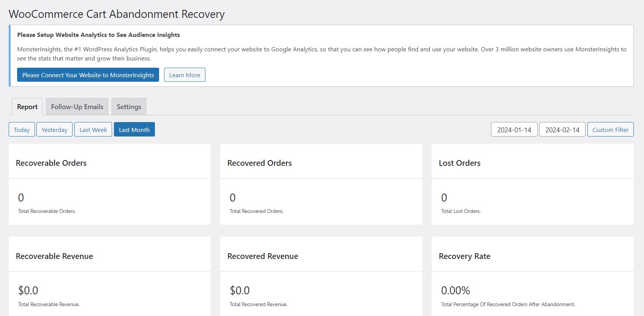Click the 2024-02-14 end date field
This screenshot has height=316, width=644.
point(562,130)
